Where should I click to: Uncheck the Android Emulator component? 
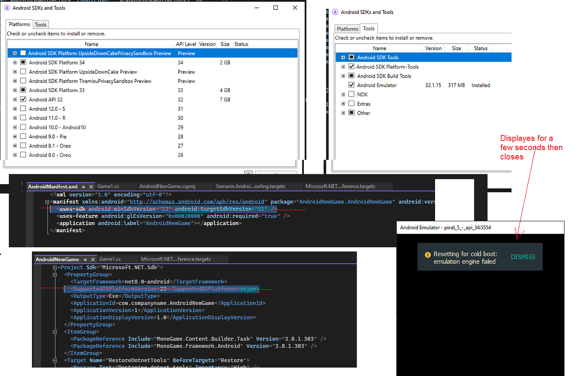point(351,85)
